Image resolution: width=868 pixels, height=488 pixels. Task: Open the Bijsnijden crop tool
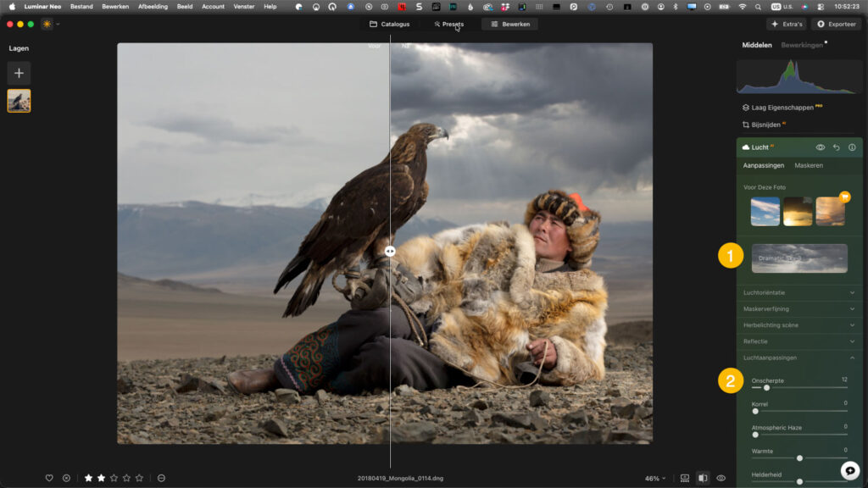pyautogui.click(x=765, y=125)
